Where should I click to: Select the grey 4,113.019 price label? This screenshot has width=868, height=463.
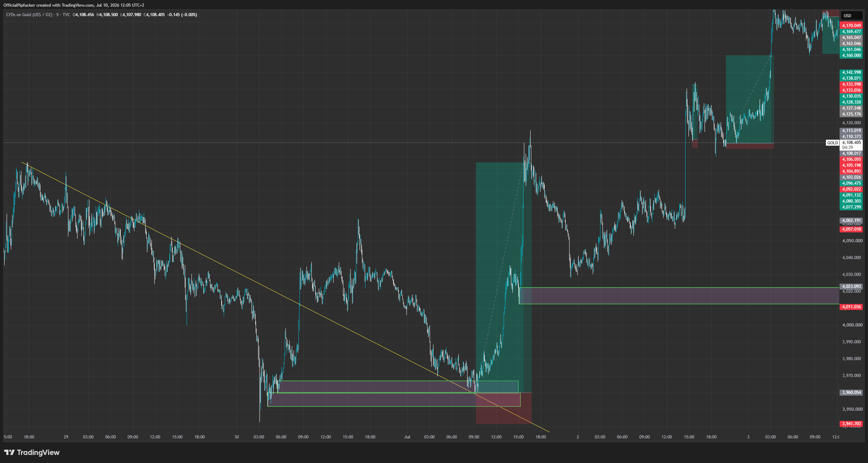pyautogui.click(x=851, y=131)
